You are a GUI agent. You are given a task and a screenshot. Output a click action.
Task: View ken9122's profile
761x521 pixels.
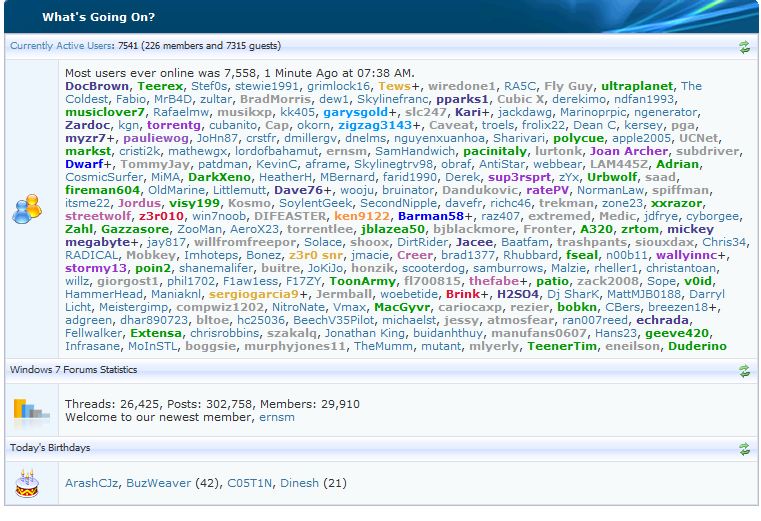[x=362, y=216]
